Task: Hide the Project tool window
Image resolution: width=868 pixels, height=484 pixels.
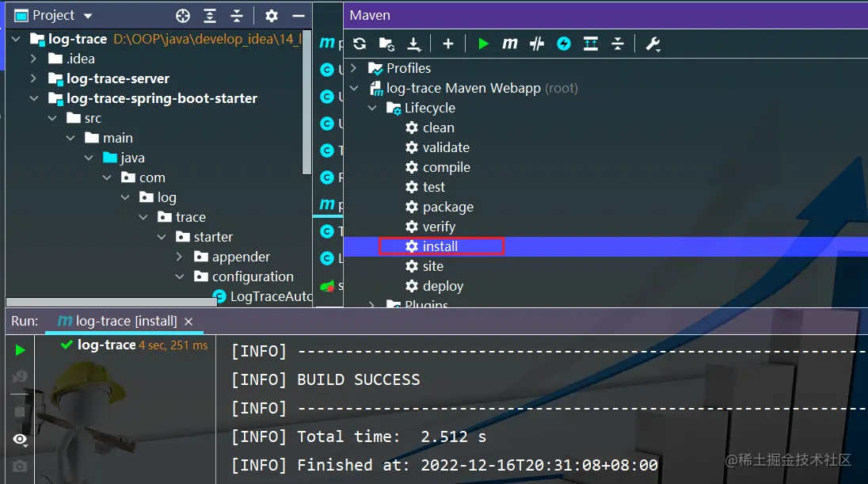Action: 299,16
